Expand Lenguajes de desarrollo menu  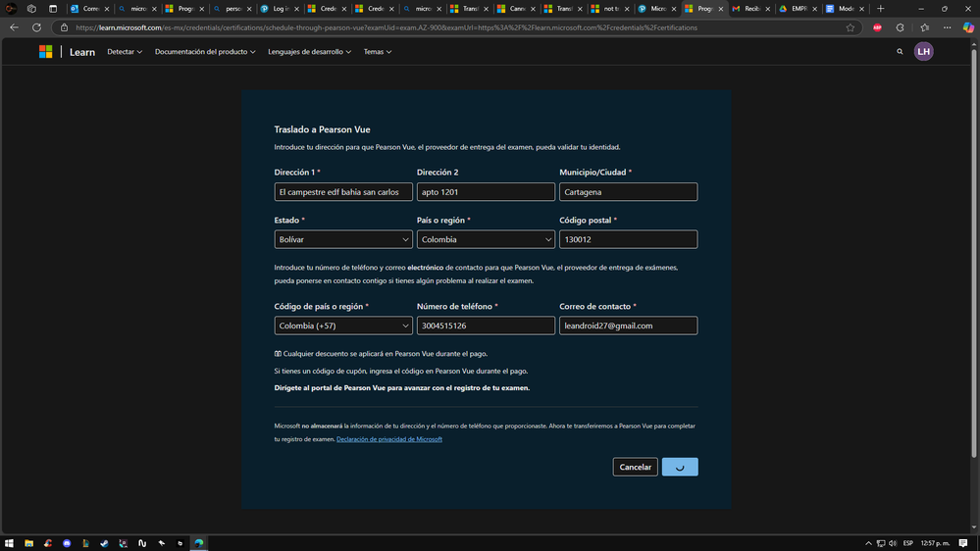click(309, 52)
